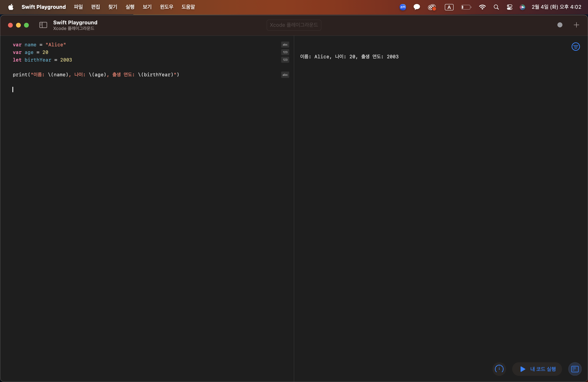Show the 123 result for the age variable
Image resolution: width=588 pixels, height=382 pixels.
(285, 52)
